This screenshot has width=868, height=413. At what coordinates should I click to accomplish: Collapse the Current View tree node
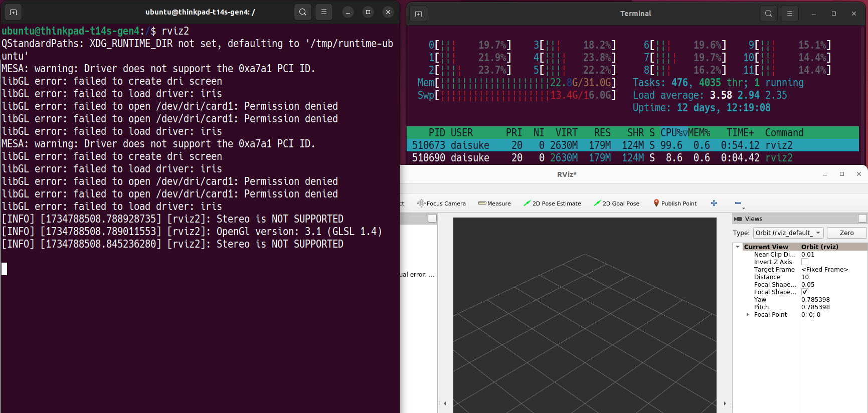coord(738,247)
